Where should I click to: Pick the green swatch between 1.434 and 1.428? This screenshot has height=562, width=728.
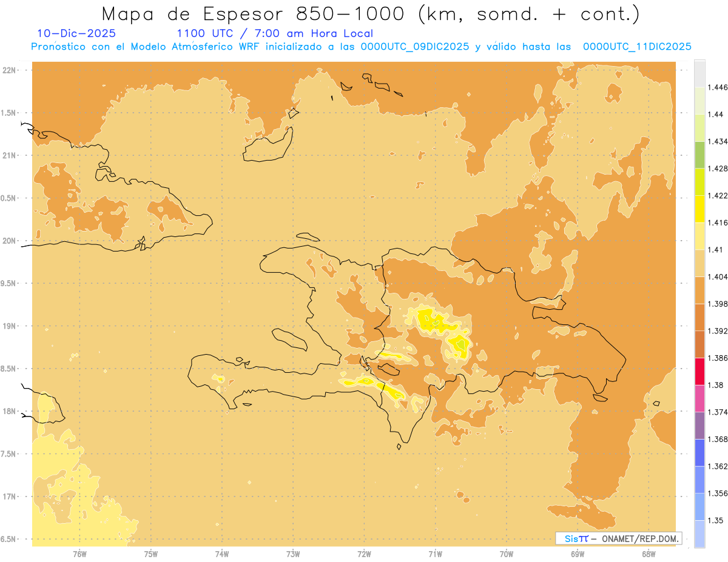pyautogui.click(x=699, y=155)
